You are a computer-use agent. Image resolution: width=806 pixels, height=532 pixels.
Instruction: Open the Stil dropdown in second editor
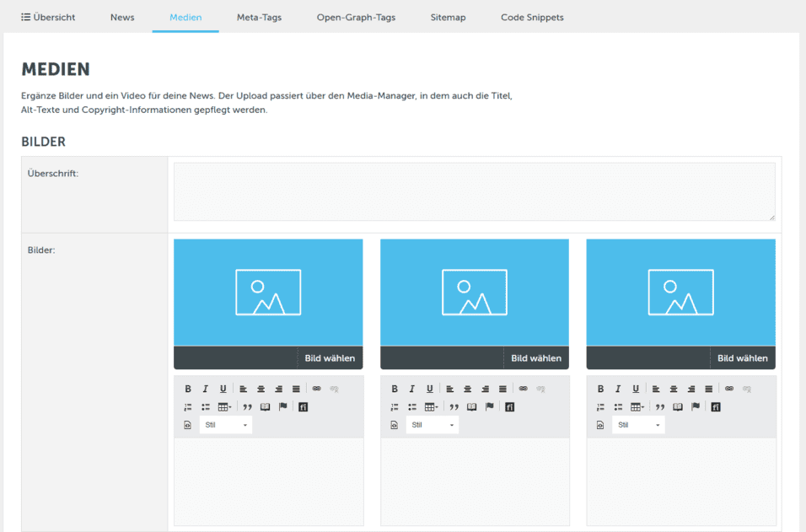[433, 426]
